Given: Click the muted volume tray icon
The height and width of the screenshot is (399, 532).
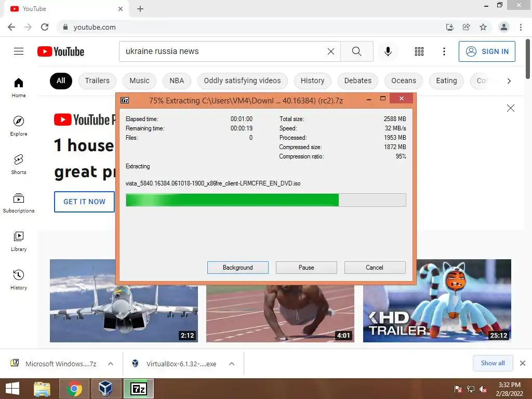Looking at the screenshot, I should tap(483, 389).
